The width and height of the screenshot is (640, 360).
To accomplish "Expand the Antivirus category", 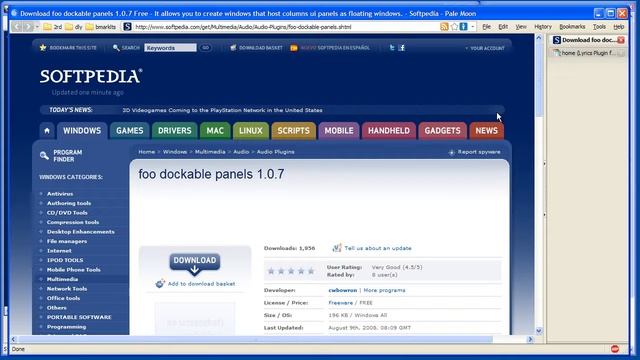I will tap(60, 194).
